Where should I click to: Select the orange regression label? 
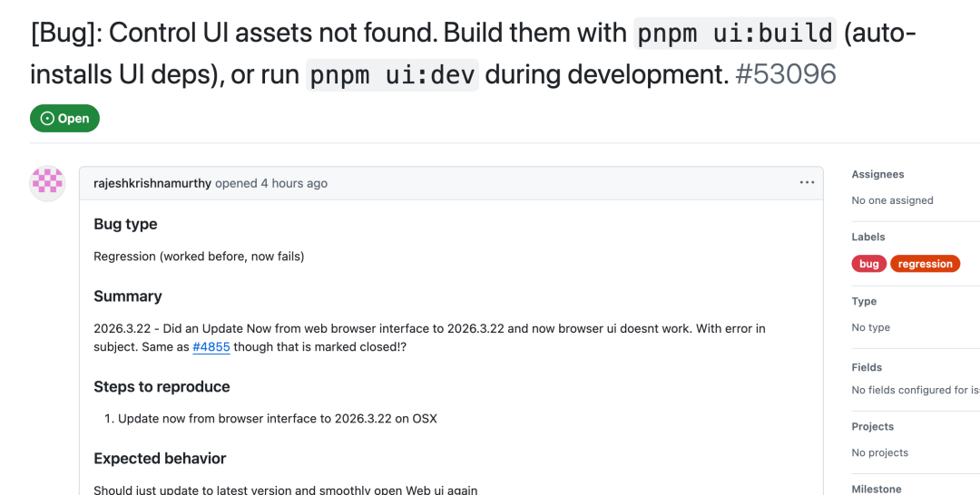click(925, 264)
